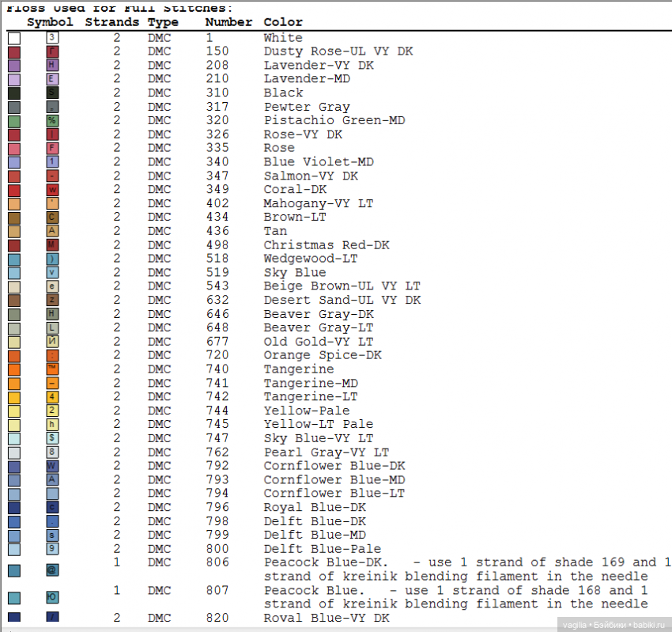Click the symbol icon for Pearl Gray-VY LT
Image resolution: width=672 pixels, height=632 pixels.
tap(52, 452)
